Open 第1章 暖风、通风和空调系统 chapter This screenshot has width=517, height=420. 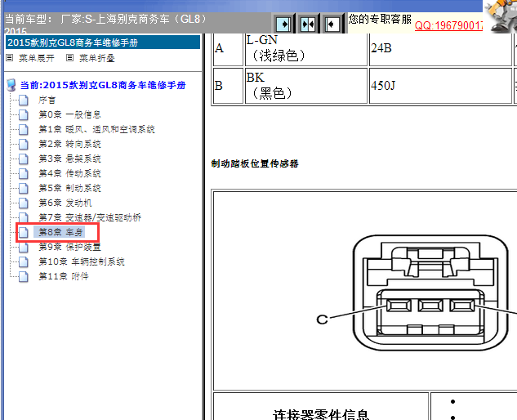96,129
